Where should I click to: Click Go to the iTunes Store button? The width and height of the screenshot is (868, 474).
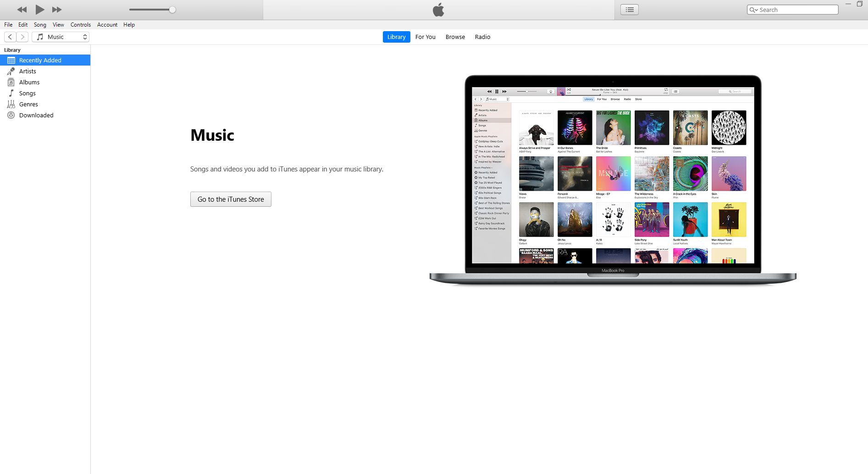click(x=231, y=199)
